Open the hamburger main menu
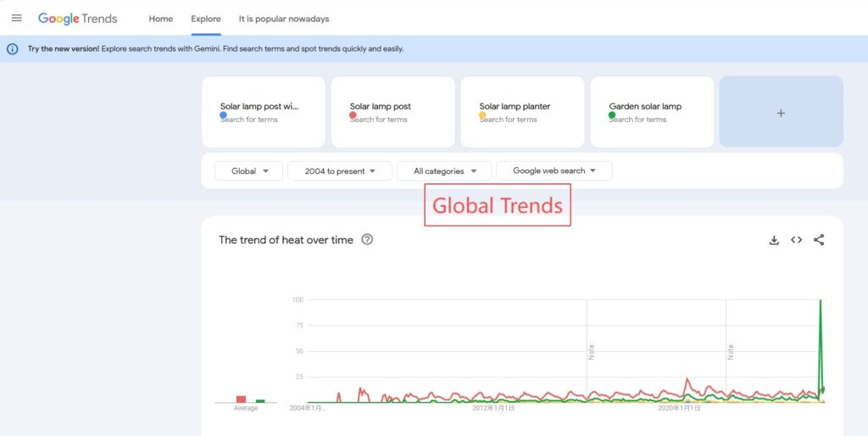Screen dimensions: 868x436 16,18
